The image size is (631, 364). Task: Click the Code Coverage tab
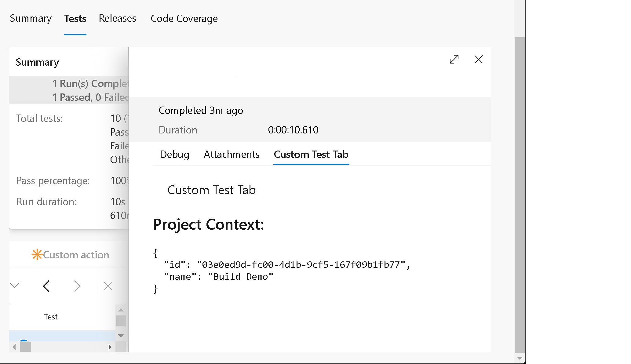pos(184,19)
